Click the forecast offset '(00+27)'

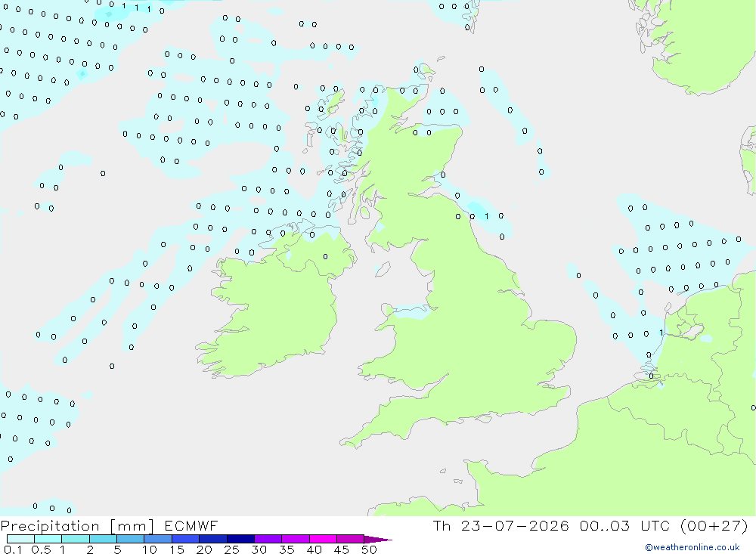[x=714, y=526]
